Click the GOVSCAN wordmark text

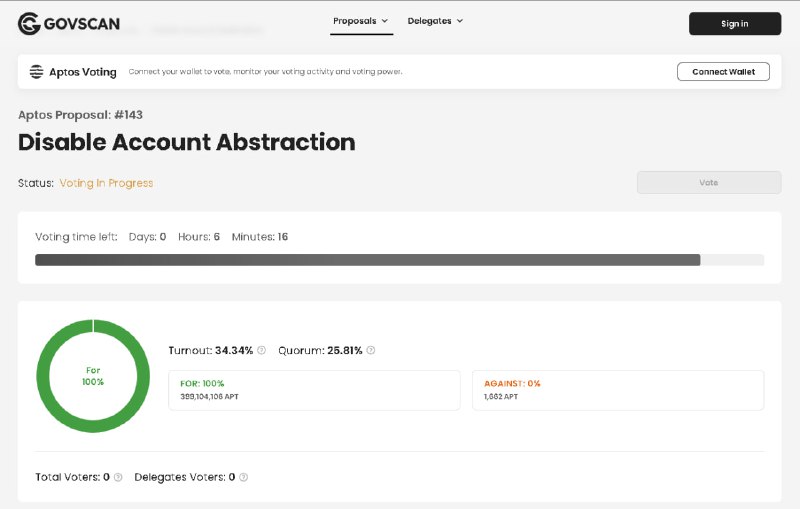(x=82, y=24)
